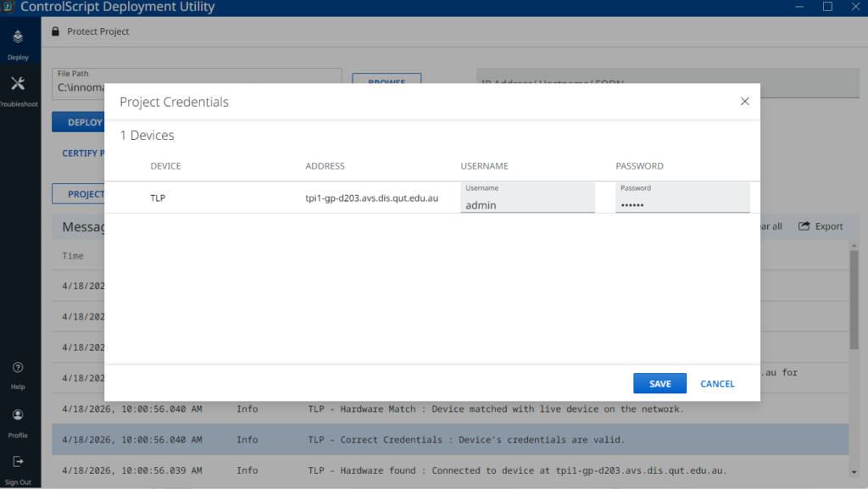Maximize the ControlScript Deployment Utility window
Image resolution: width=868 pixels, height=489 pixels.
click(x=827, y=7)
